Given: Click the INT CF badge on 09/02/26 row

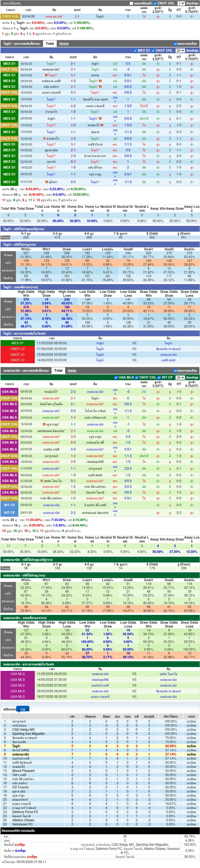Looking at the screenshot, I should (x=9, y=505).
